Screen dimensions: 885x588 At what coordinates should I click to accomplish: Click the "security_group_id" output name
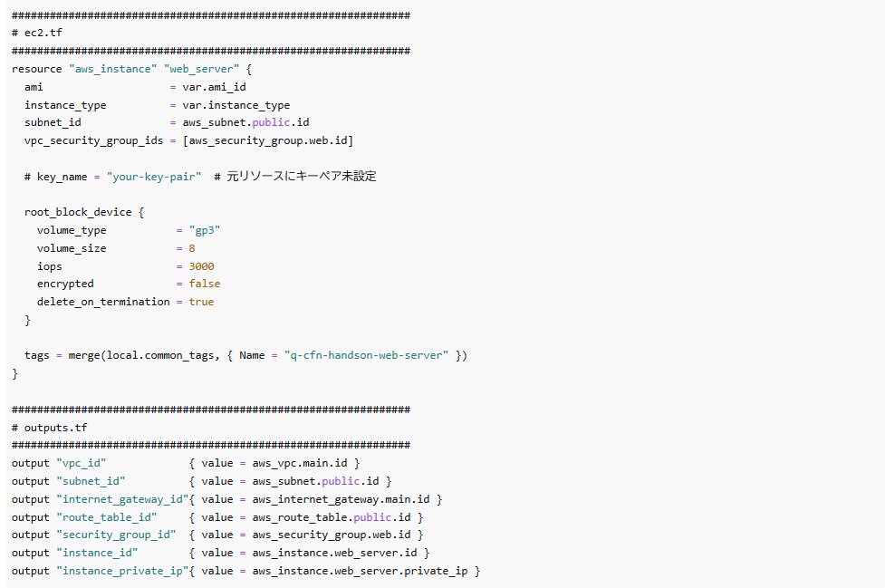click(116, 535)
